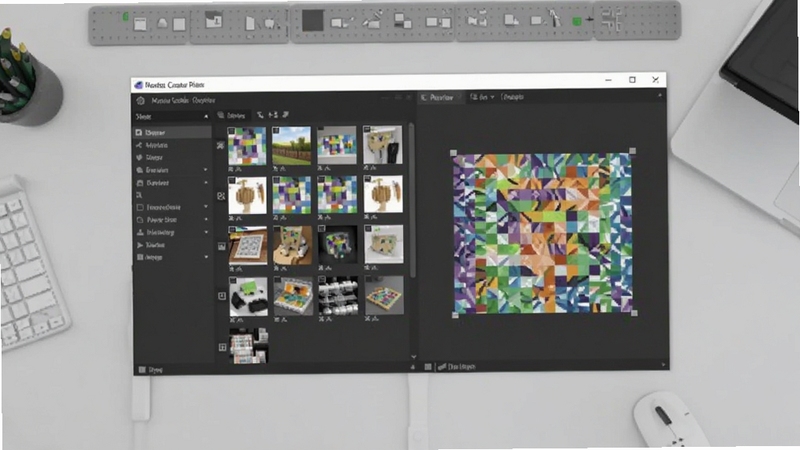Maximize the creator app window
This screenshot has width=800, height=450.
[x=632, y=80]
